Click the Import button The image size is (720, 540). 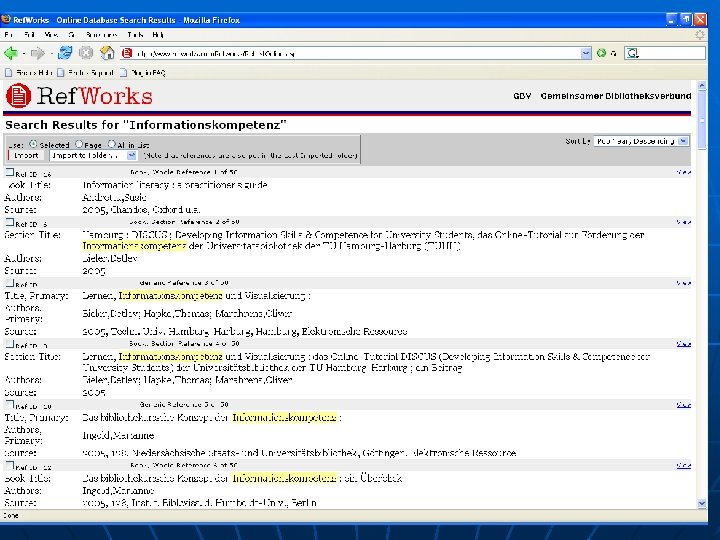[x=26, y=155]
